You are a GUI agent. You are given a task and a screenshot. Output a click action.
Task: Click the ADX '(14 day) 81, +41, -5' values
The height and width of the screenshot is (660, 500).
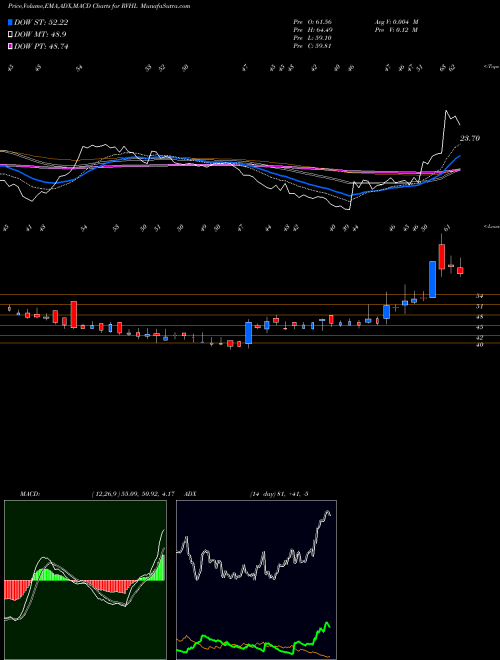pos(279,493)
